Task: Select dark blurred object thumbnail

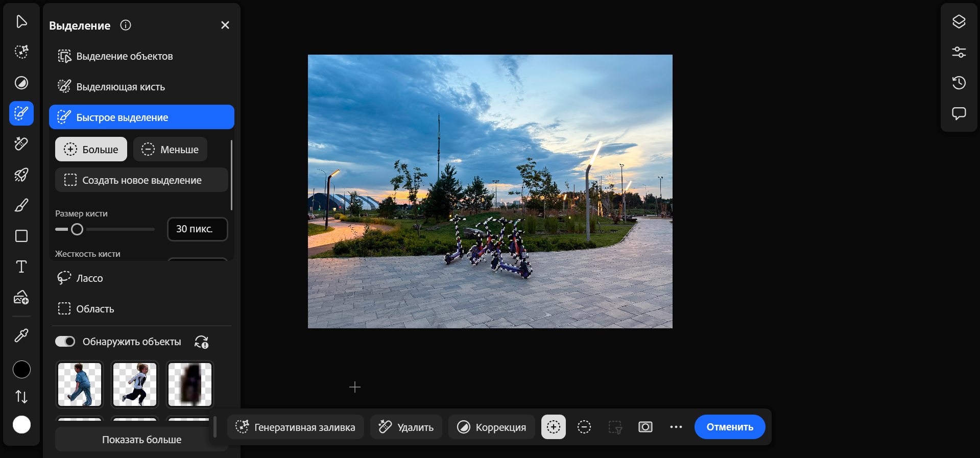Action: click(x=190, y=384)
